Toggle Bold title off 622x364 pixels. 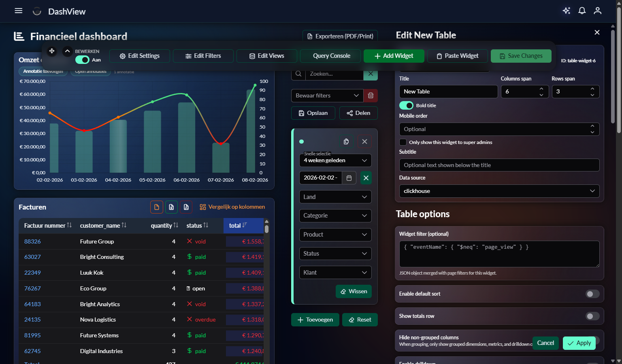click(406, 105)
